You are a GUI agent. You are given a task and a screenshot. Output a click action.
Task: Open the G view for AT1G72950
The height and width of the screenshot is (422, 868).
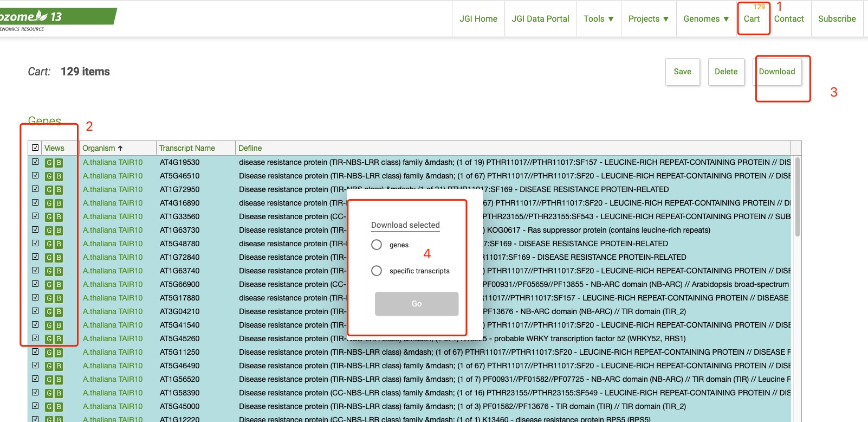click(x=49, y=190)
